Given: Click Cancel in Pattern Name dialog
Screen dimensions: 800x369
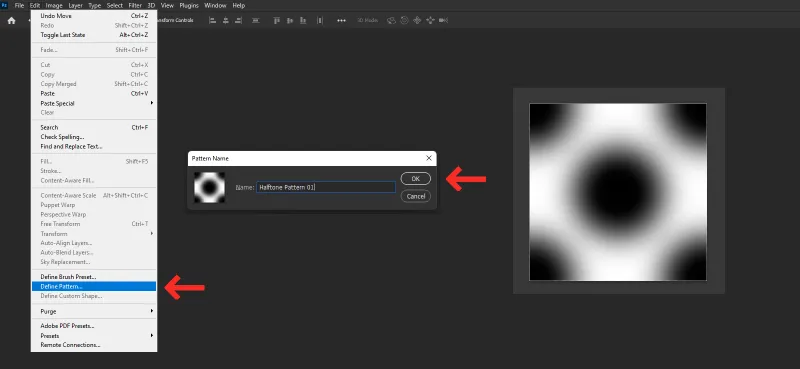Looking at the screenshot, I should point(416,196).
